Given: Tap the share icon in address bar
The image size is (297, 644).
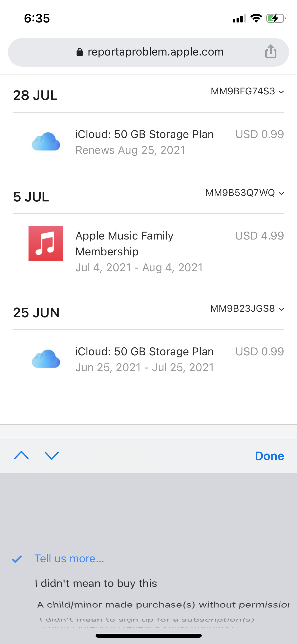Looking at the screenshot, I should (x=271, y=52).
